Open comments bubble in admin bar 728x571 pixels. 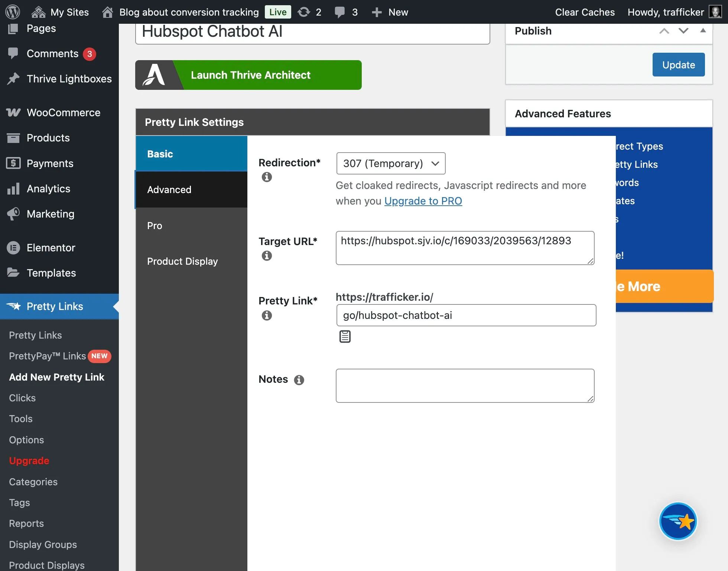pyautogui.click(x=346, y=12)
